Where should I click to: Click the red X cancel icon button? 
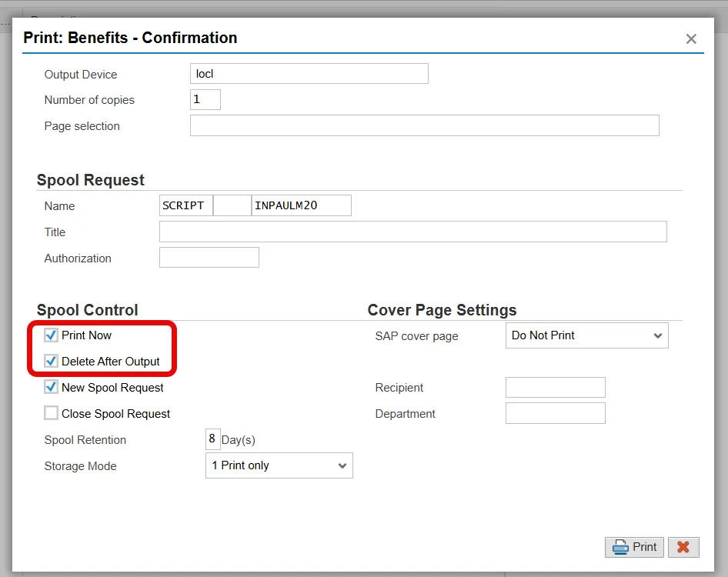tap(683, 547)
